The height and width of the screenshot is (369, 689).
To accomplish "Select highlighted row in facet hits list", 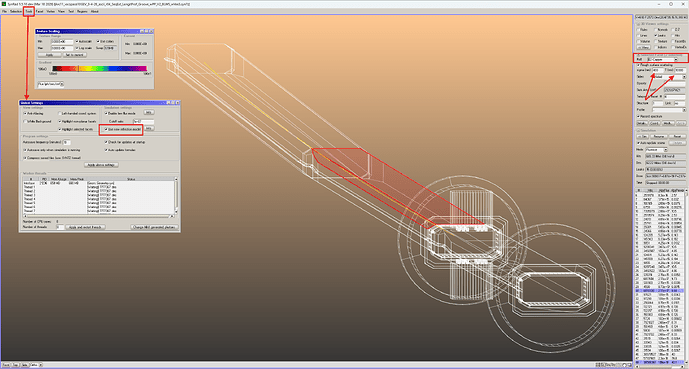I will pos(659,291).
